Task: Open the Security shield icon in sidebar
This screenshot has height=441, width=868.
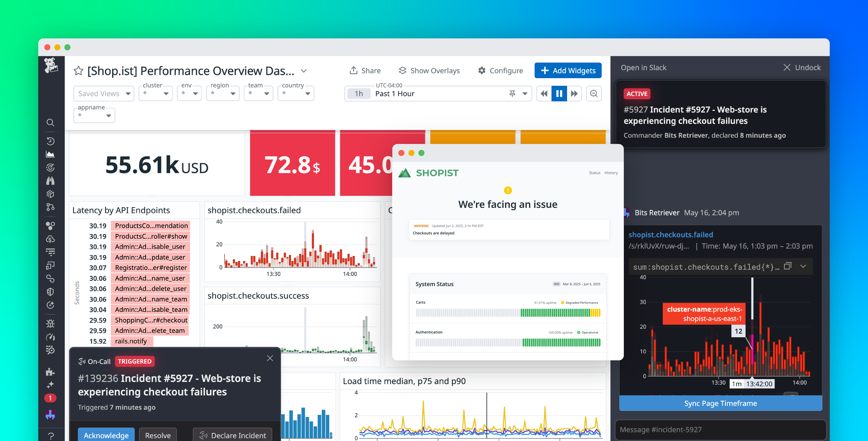Action: pyautogui.click(x=50, y=292)
